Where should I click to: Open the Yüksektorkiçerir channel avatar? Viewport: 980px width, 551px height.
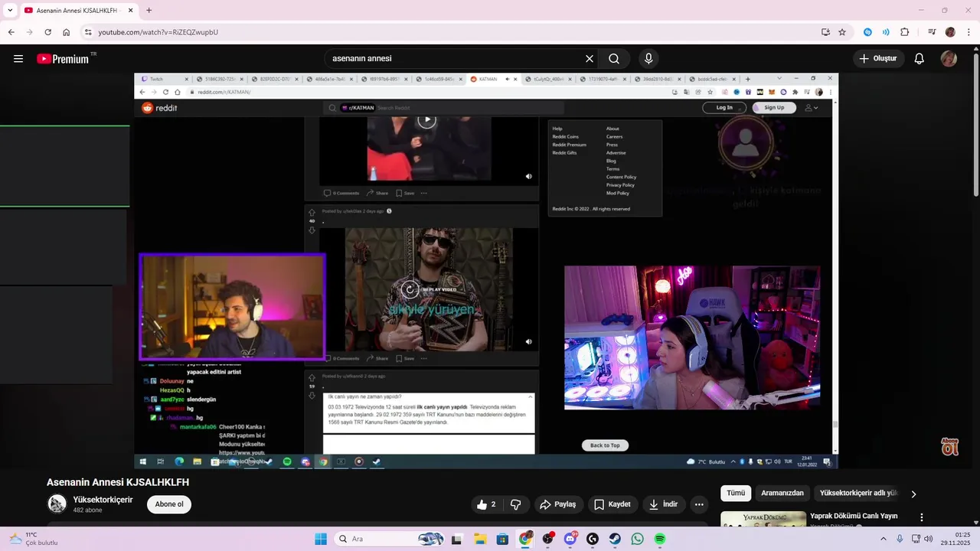[57, 504]
